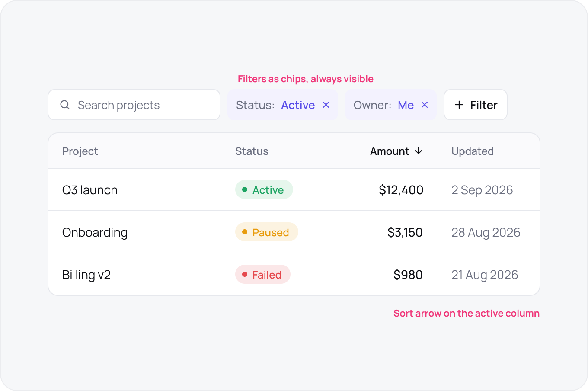Click the 28 Aug 2026 date
588x391 pixels.
coord(486,232)
